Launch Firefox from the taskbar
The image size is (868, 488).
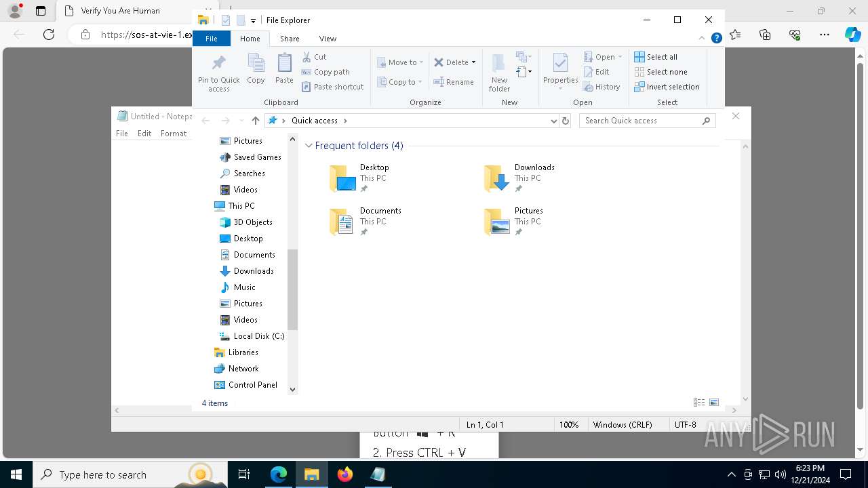coord(345,474)
